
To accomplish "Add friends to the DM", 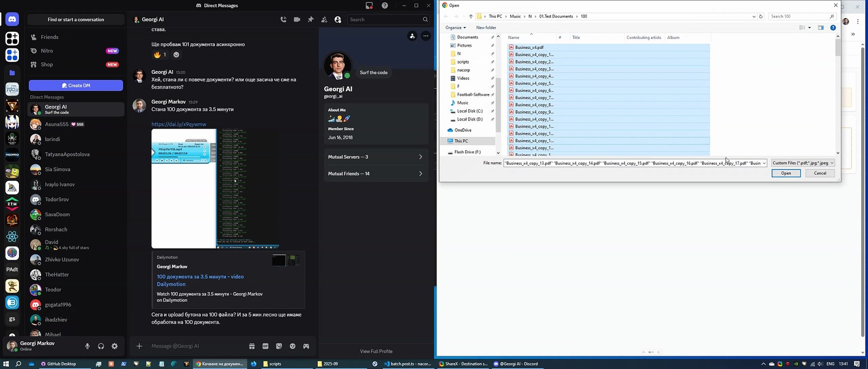I will coord(324,19).
